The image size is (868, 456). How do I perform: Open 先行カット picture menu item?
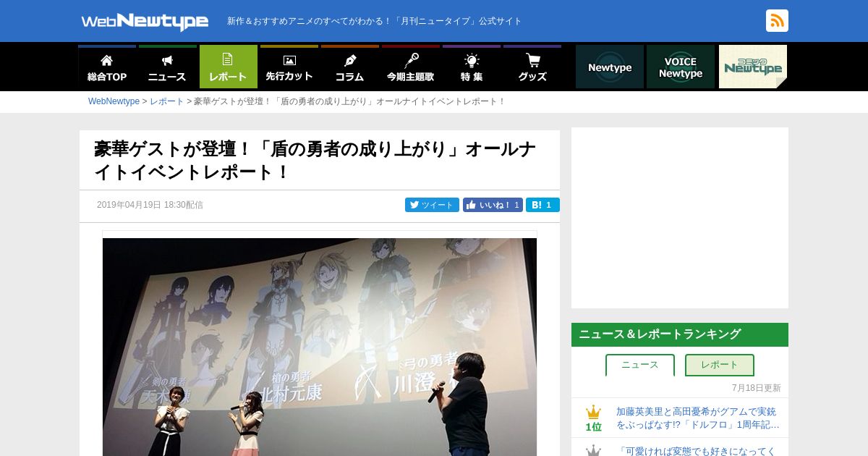tap(289, 67)
